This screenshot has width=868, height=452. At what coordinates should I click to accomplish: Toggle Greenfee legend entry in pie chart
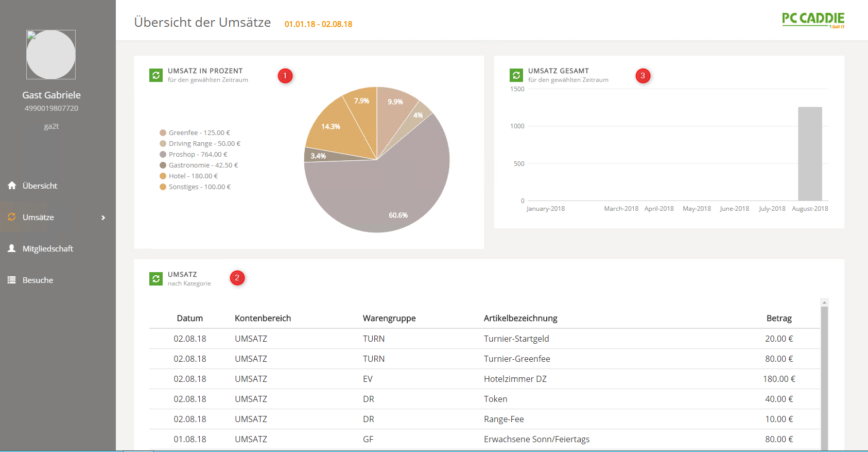click(195, 132)
